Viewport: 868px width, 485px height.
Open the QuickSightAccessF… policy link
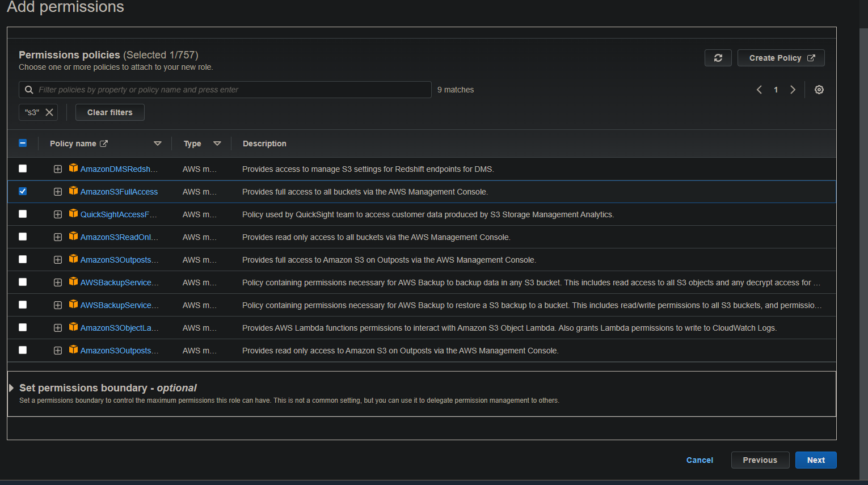(119, 214)
